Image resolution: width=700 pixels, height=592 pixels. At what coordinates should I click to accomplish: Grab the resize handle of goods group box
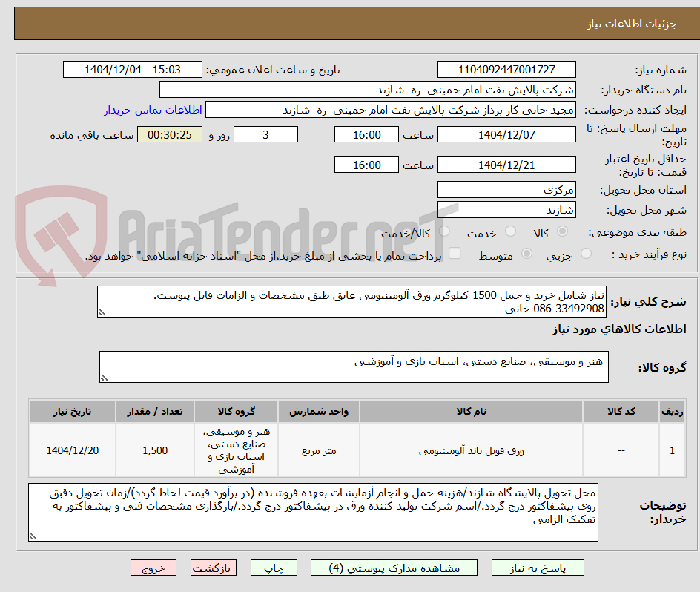[x=104, y=378]
